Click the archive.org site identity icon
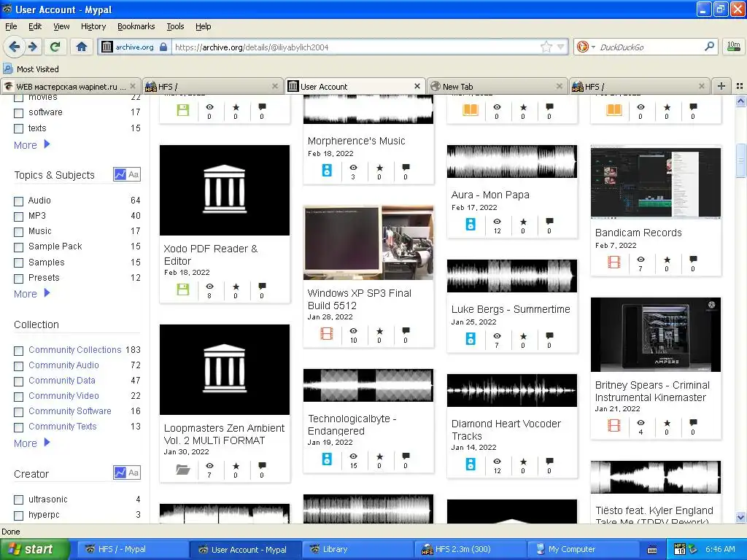747x560 pixels. [x=107, y=47]
